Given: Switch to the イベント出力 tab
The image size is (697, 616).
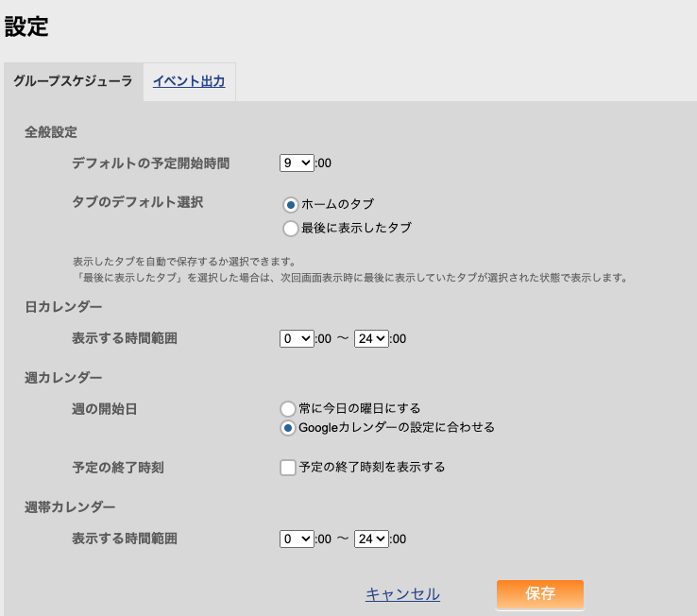Looking at the screenshot, I should click(189, 81).
